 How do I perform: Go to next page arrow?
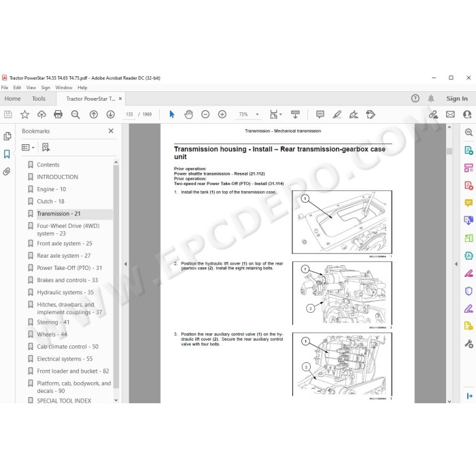tap(110, 114)
